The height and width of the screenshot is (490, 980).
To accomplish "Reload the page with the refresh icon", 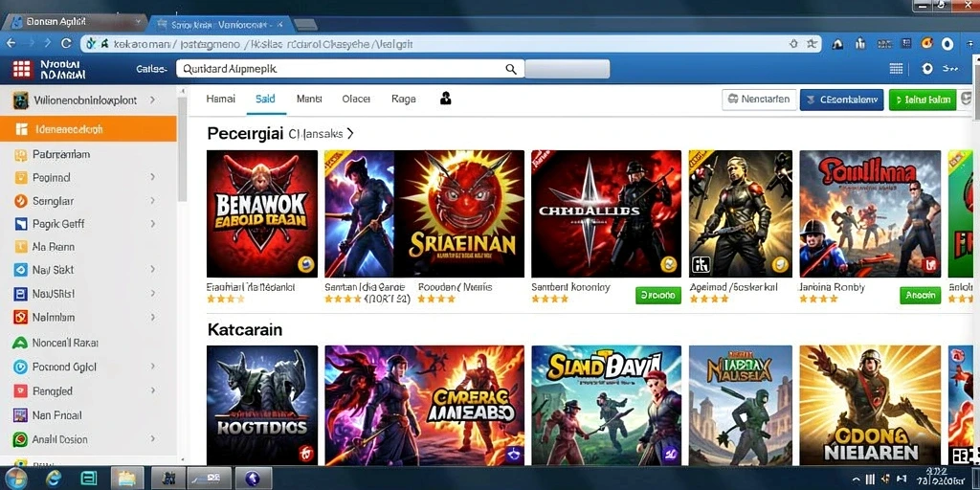I will click(x=66, y=43).
